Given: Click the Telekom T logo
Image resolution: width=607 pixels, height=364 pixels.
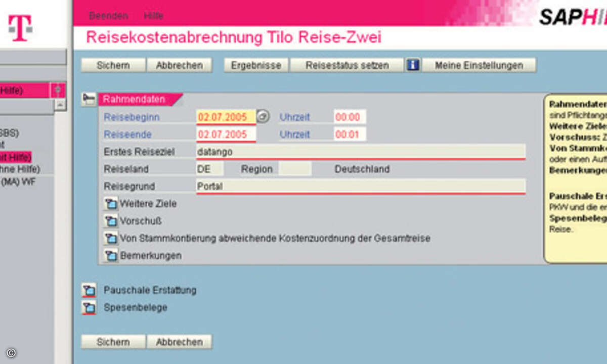Looking at the screenshot, I should 20,28.
